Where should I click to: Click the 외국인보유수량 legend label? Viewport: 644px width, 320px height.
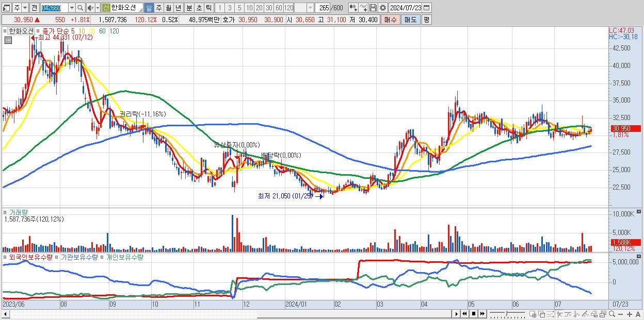click(x=32, y=257)
